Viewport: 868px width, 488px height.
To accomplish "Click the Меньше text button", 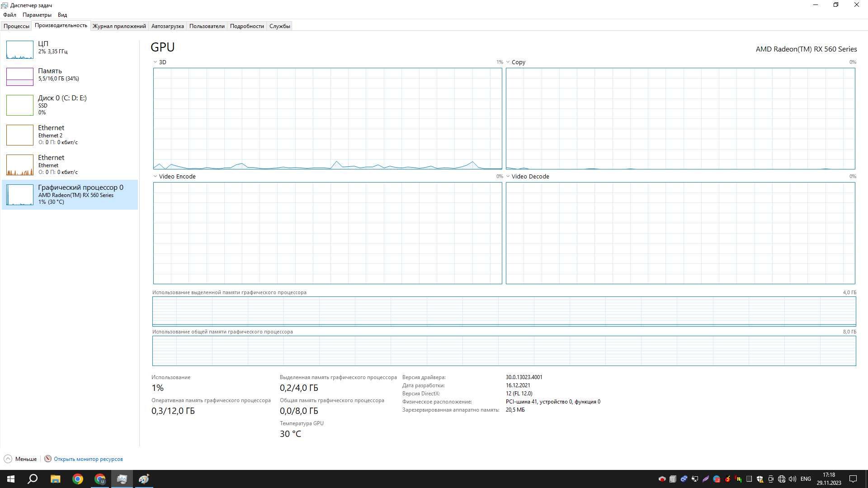I will (x=26, y=459).
